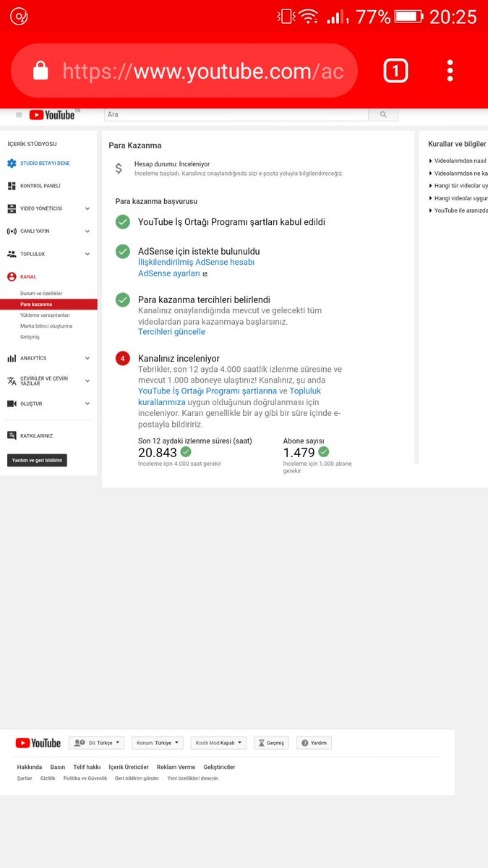Expand the Video Yöneticisi chevron
Viewport: 488px width, 868px height.
point(87,208)
